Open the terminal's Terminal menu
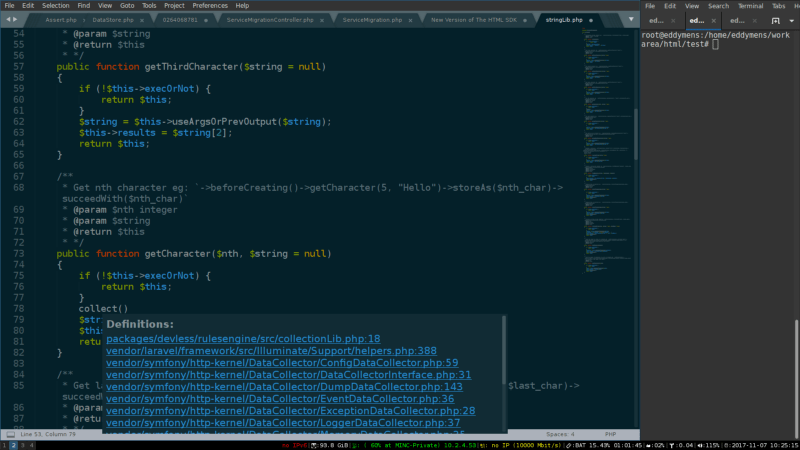The height and width of the screenshot is (450, 800). [750, 5]
